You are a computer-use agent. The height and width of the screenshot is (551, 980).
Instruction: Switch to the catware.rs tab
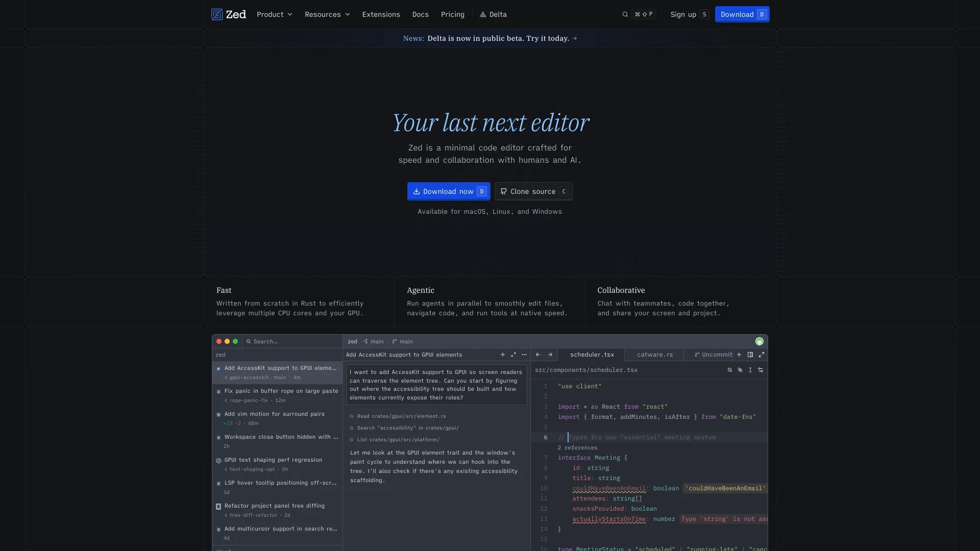(x=655, y=355)
